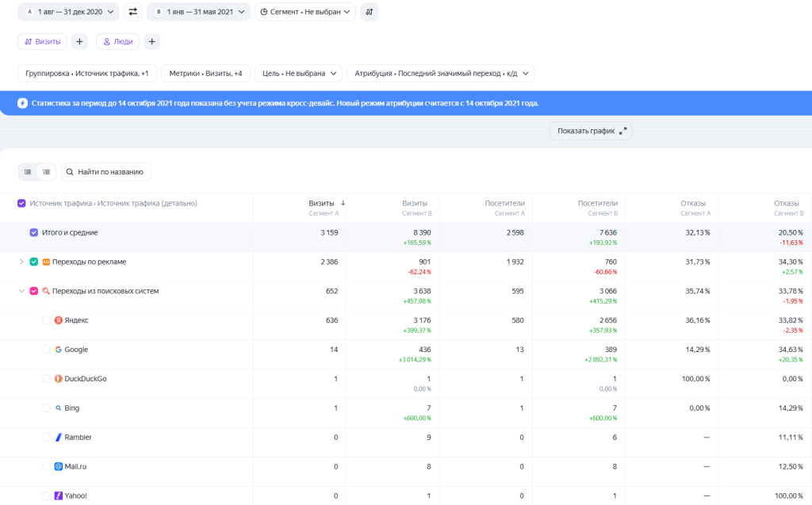The image size is (812, 505).
Task: Switch to flat list view
Action: (28, 172)
